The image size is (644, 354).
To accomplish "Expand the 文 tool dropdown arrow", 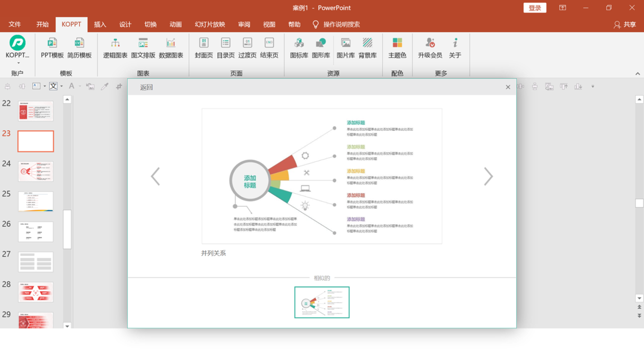I will (x=61, y=87).
